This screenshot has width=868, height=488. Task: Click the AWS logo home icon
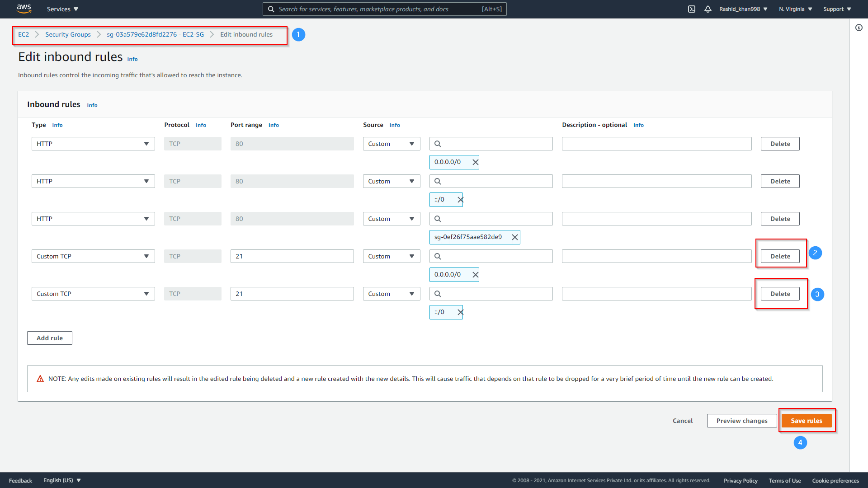pos(24,9)
